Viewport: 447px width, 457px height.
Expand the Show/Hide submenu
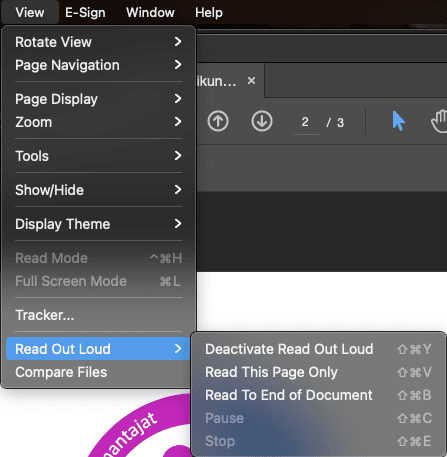pos(98,190)
